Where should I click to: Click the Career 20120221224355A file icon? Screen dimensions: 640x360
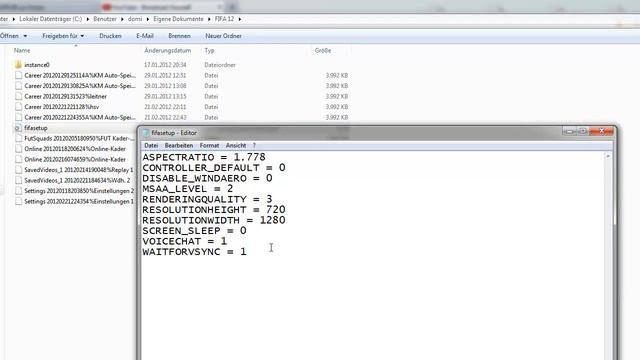(x=18, y=117)
